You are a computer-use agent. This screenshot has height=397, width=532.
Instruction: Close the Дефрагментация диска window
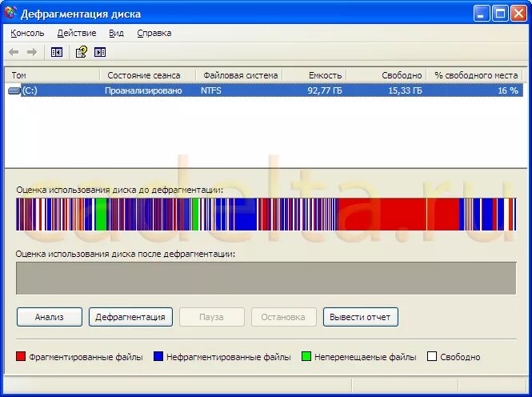pos(518,14)
